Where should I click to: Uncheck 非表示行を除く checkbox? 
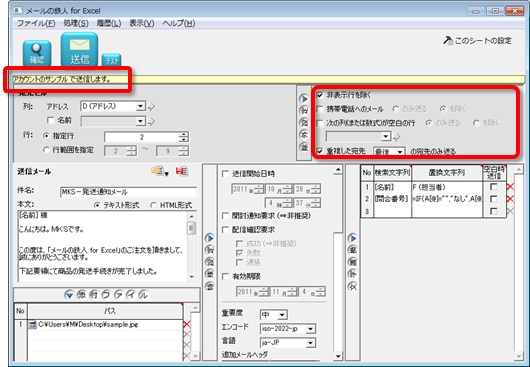pyautogui.click(x=319, y=96)
